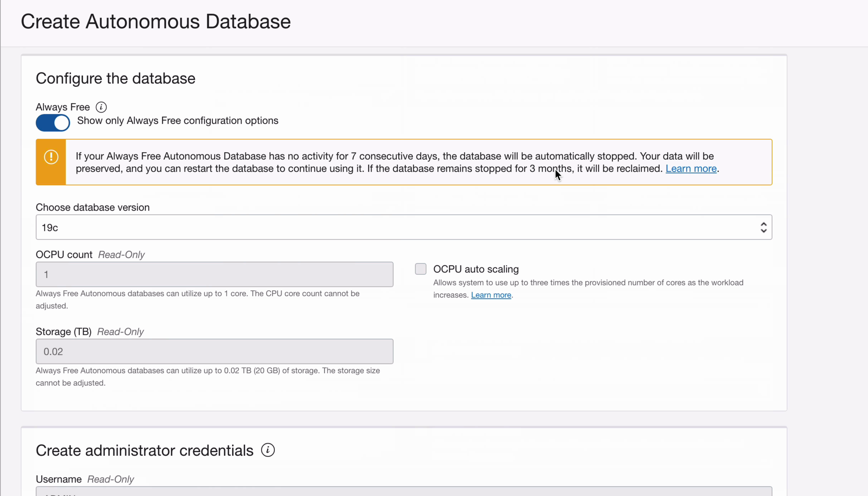This screenshot has height=496, width=868.
Task: Click the read-only OCPU count field
Action: [x=214, y=274]
